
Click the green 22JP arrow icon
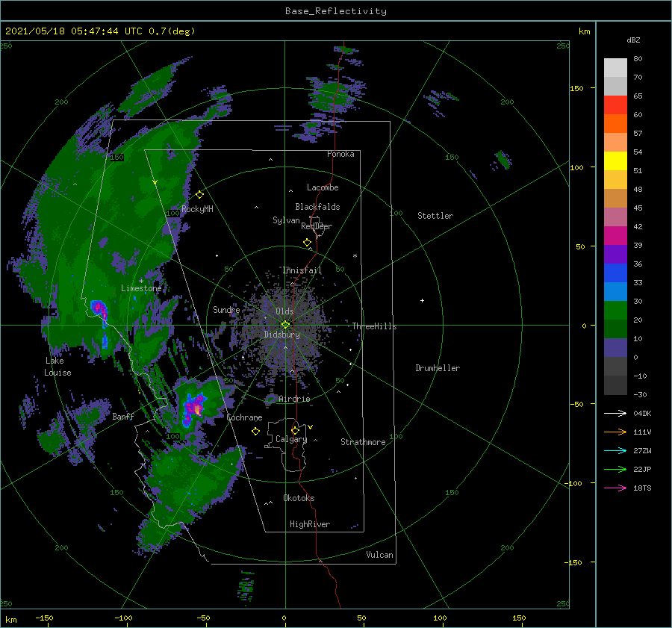coord(615,470)
